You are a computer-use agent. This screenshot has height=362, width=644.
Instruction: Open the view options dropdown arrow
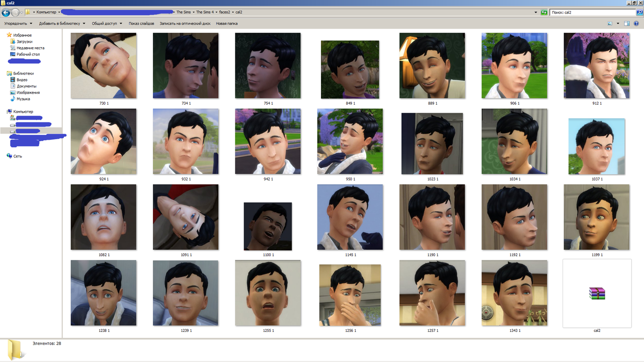(617, 24)
